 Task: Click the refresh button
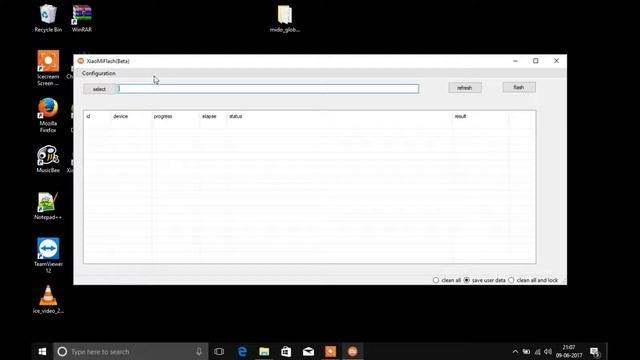click(464, 88)
